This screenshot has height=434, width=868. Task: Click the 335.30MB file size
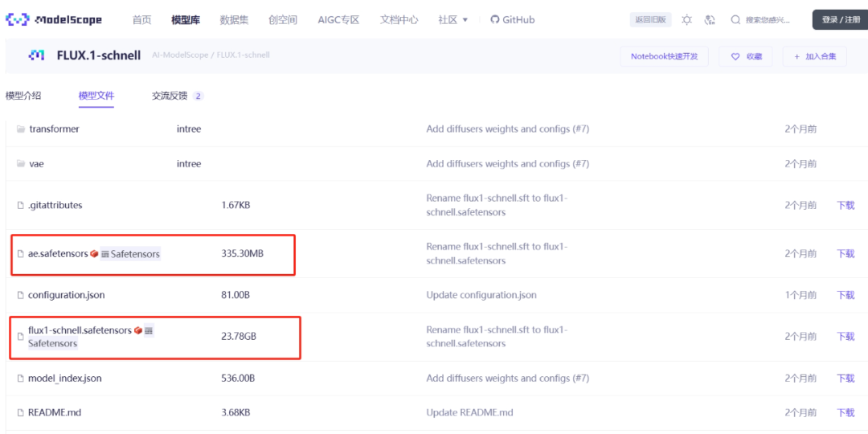[x=242, y=254]
